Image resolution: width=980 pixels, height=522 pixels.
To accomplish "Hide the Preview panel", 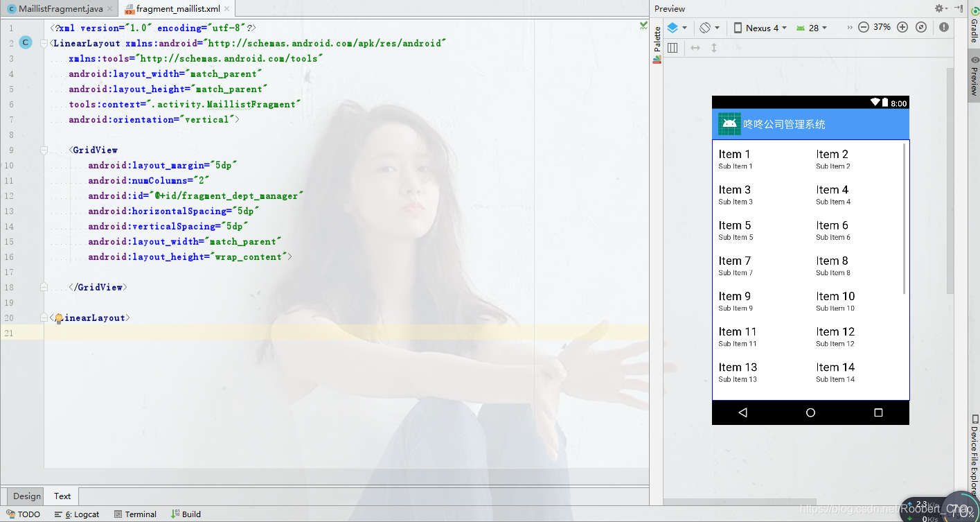I will [959, 8].
